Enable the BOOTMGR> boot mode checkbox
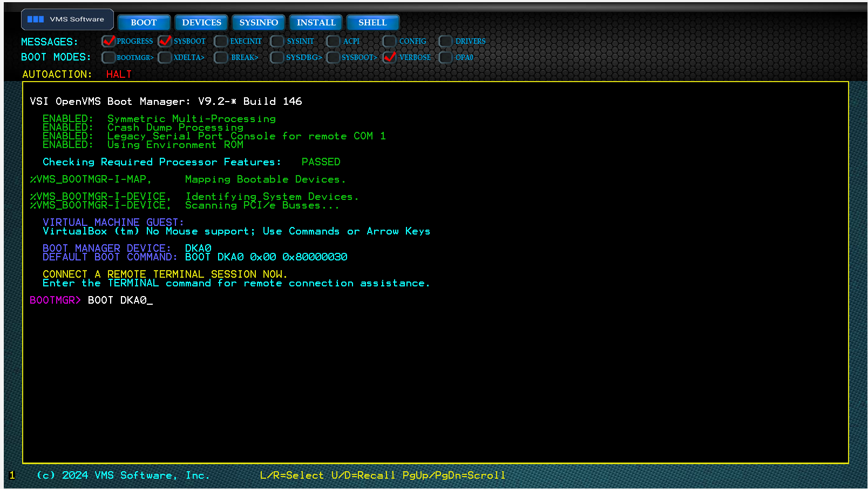Image resolution: width=868 pixels, height=489 pixels. (x=109, y=57)
